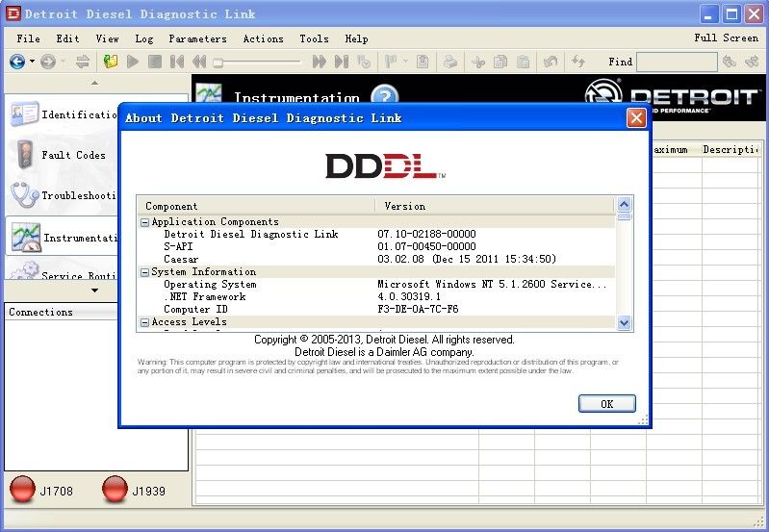Open the View menu
The width and height of the screenshot is (769, 532).
107,38
